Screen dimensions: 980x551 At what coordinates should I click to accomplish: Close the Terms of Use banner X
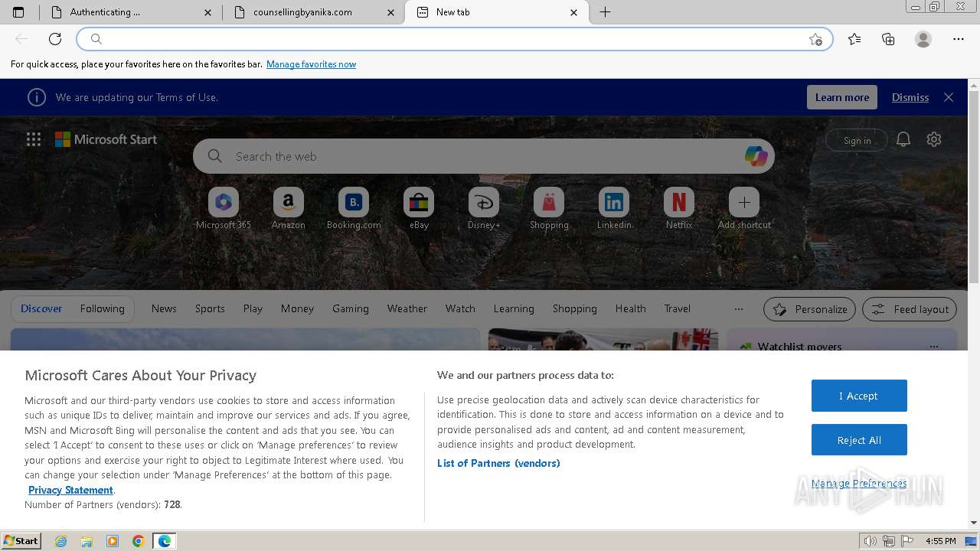click(949, 97)
